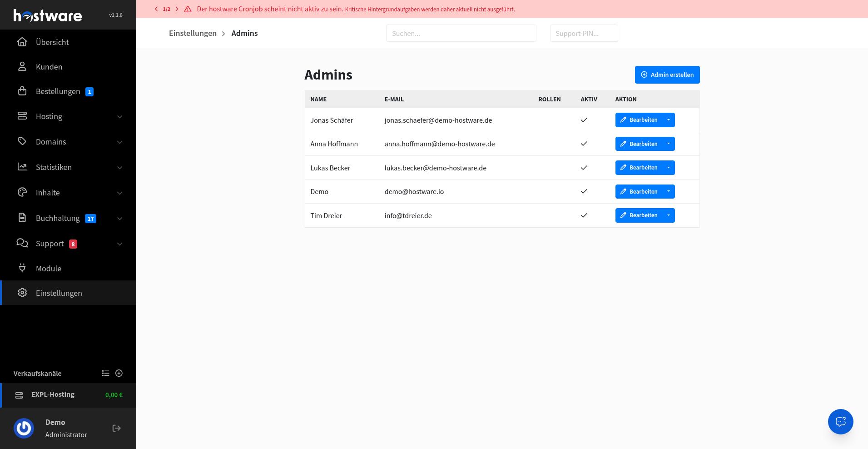Open Kunden in the sidebar
Screen dimensions: 868x449
pyautogui.click(x=68, y=66)
